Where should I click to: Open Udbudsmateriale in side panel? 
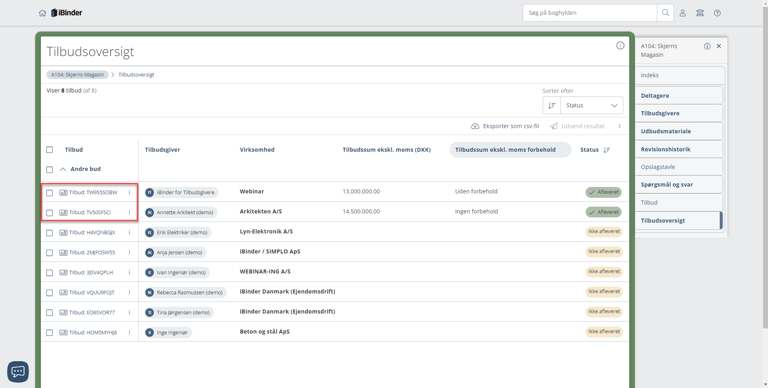679,131
